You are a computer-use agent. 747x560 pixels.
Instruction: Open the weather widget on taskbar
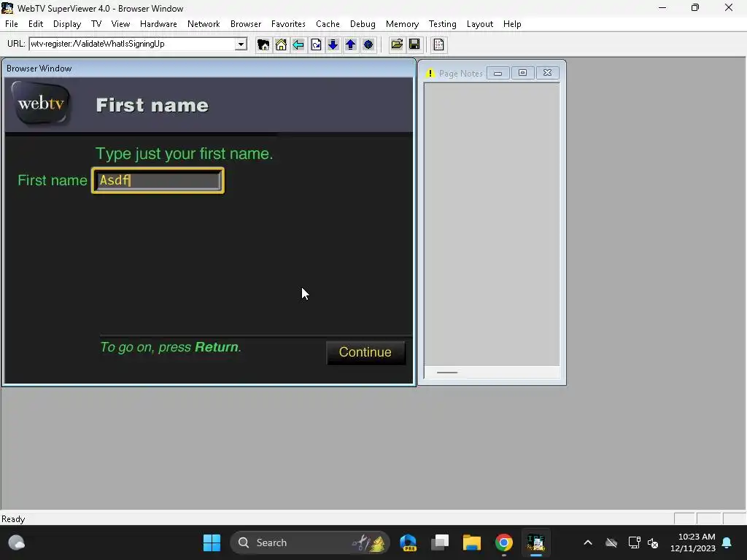point(17,542)
